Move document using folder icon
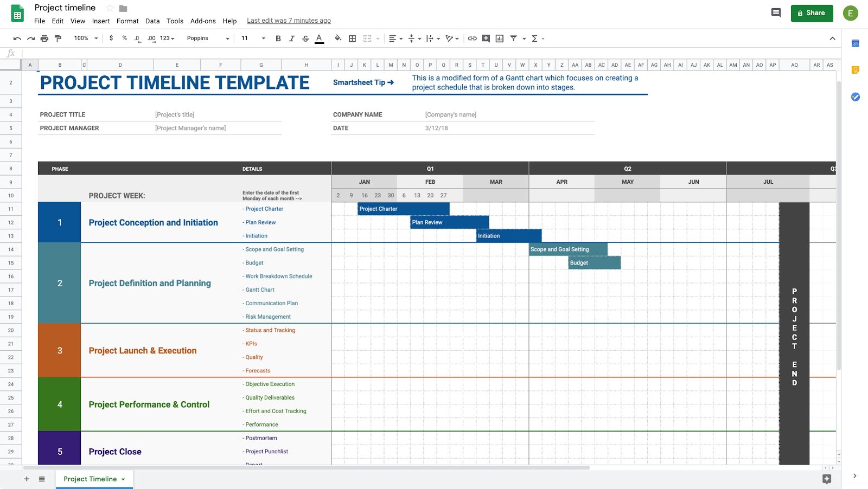The image size is (868, 489). tap(123, 8)
